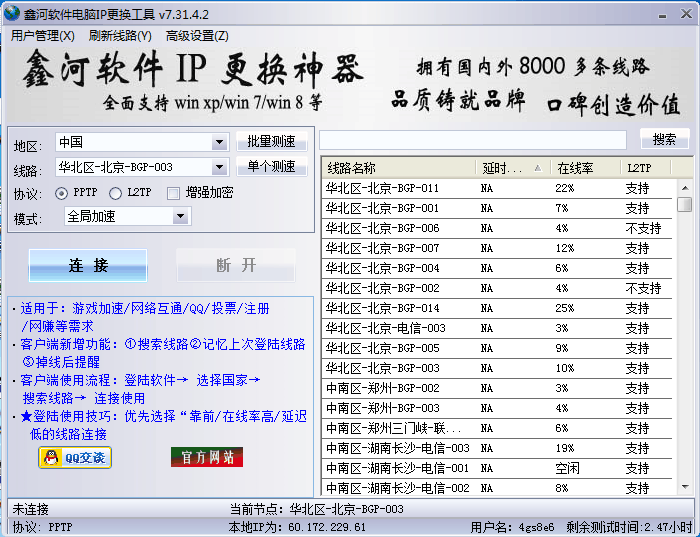Viewport: 700px width, 537px height.
Task: Select row 华北区-北京-BGP-014
Action: (497, 308)
